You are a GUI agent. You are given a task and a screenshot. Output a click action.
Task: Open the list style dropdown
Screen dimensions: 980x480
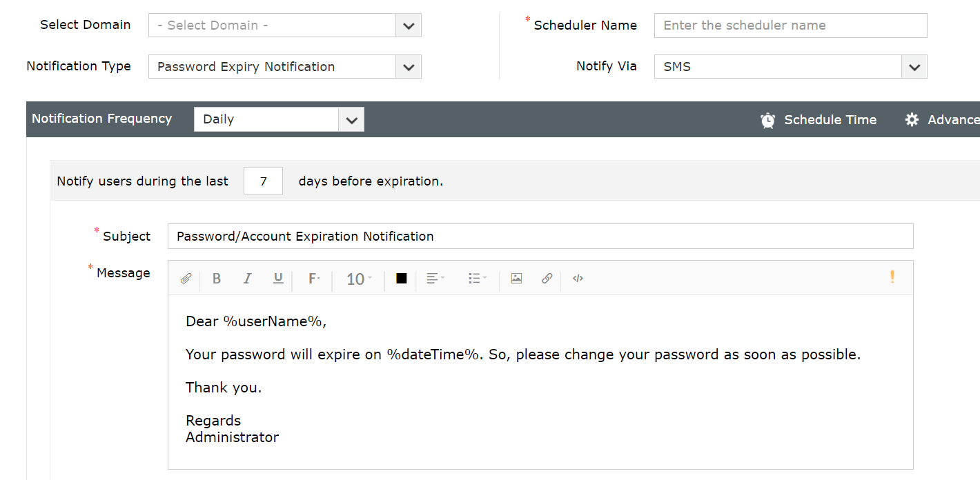click(x=477, y=279)
